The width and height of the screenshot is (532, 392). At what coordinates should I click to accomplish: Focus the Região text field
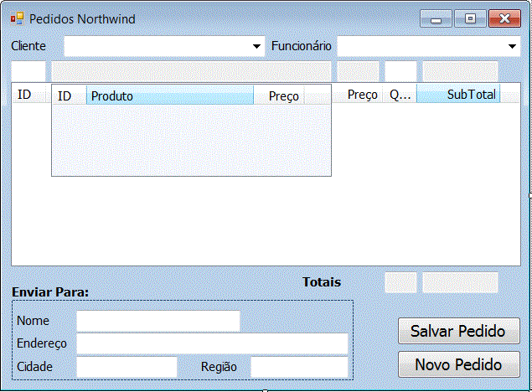click(x=299, y=367)
